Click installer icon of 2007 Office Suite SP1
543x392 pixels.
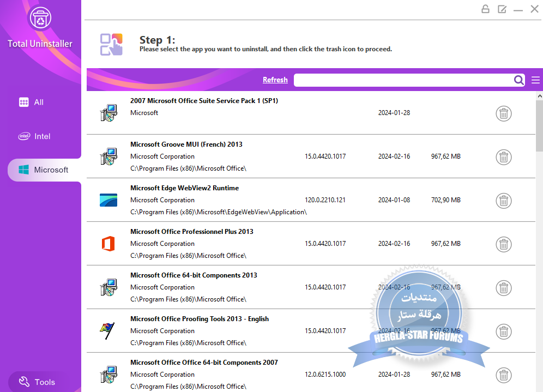coord(108,113)
